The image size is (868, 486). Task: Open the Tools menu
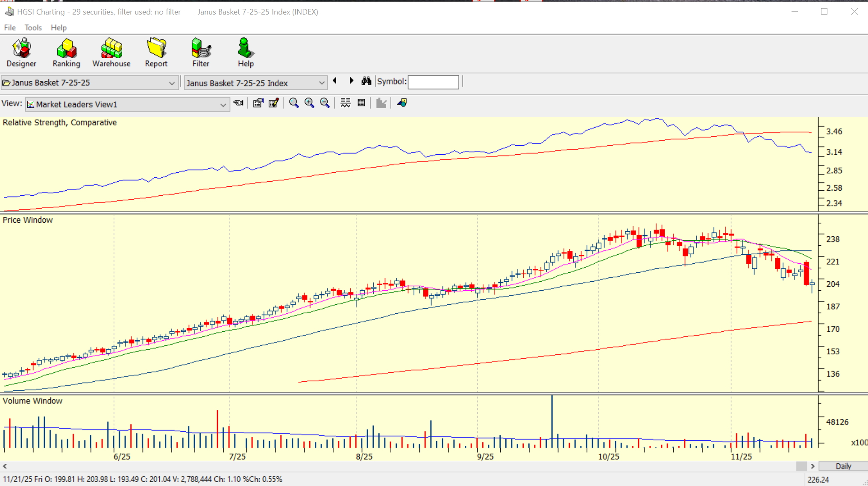[x=33, y=27]
